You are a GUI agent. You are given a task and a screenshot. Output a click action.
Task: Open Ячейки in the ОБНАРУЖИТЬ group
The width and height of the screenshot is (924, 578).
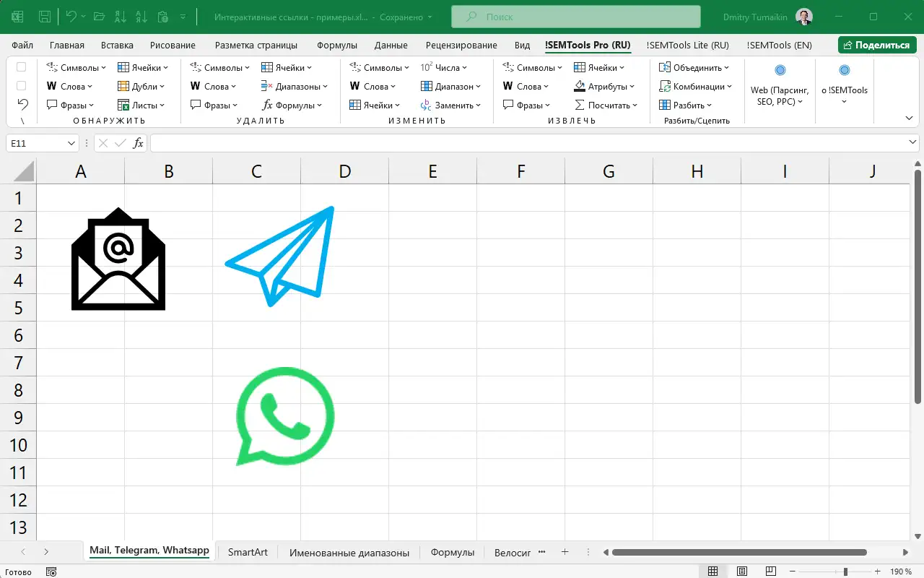143,67
